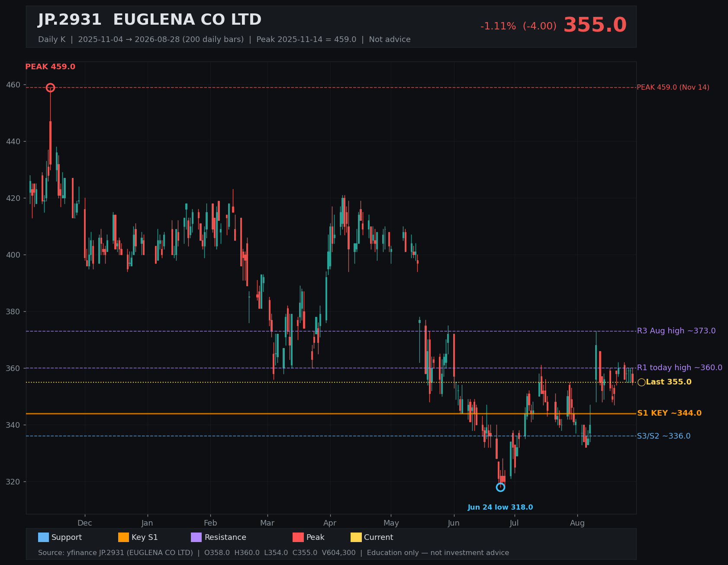728x565 pixels.
Task: Select the orange Key S1 legend swatch
Action: [x=123, y=537]
